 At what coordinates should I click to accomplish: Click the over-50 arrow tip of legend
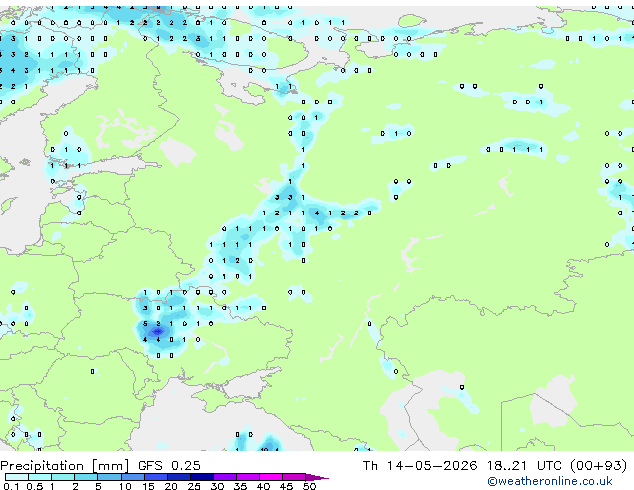317,477
